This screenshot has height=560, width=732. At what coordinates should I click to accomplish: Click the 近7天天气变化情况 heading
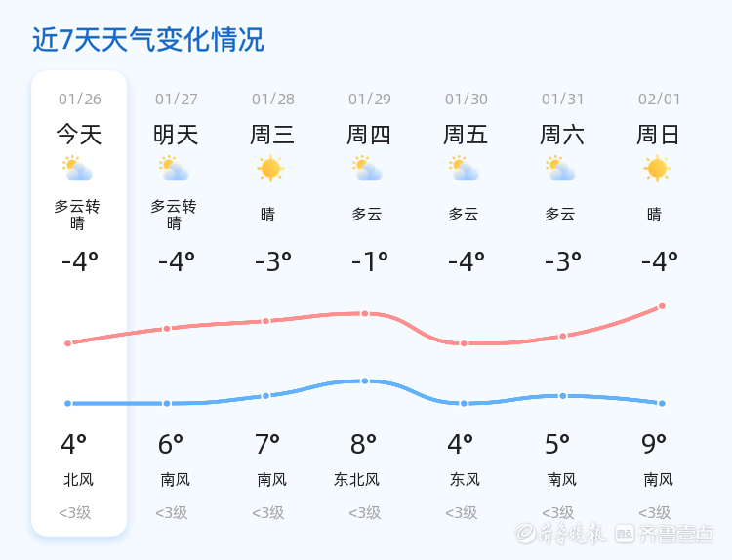coord(148,40)
